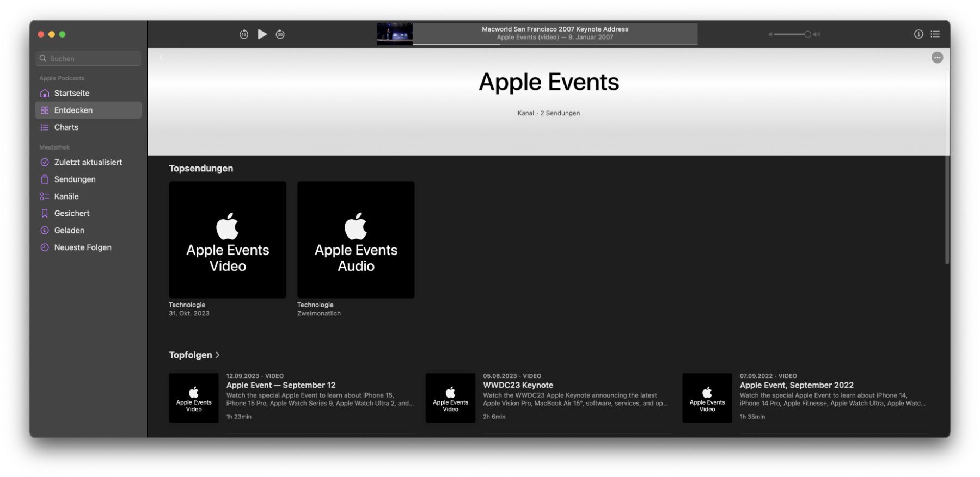
Task: Skip back 15 seconds
Action: pyautogui.click(x=243, y=34)
